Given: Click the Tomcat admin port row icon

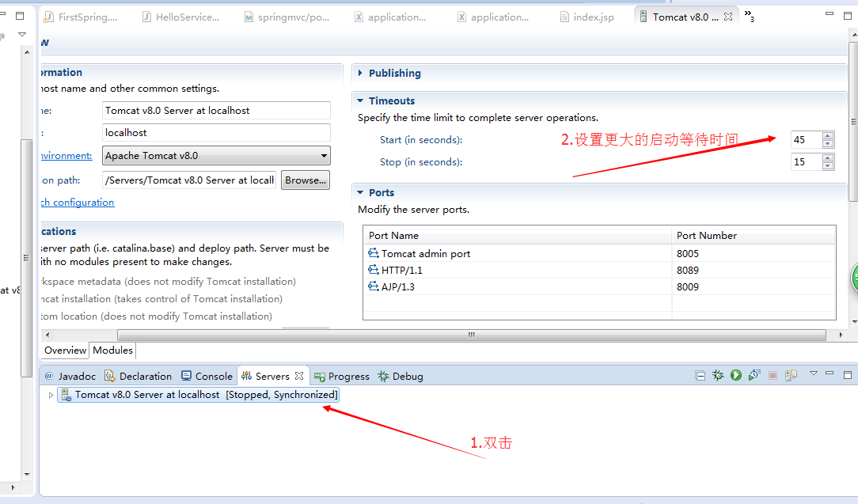Looking at the screenshot, I should 373,253.
